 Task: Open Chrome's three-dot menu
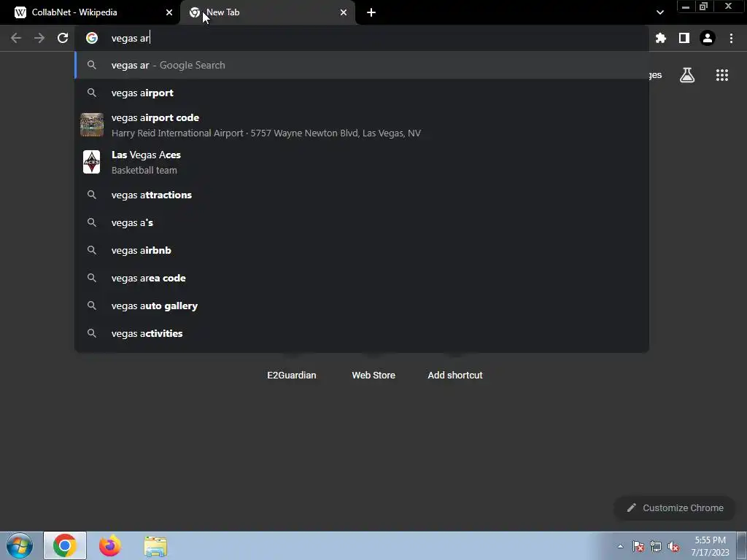731,38
